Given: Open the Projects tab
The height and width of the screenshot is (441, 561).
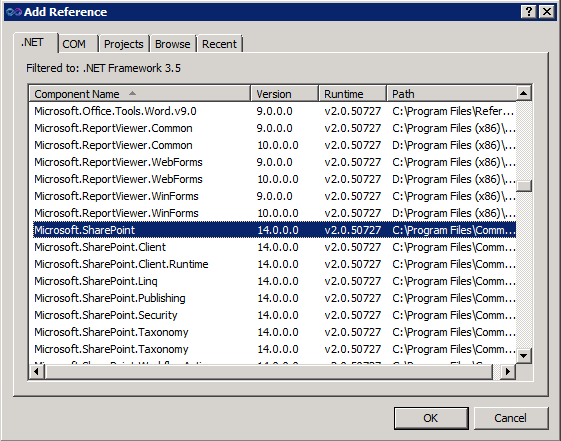Looking at the screenshot, I should click(x=123, y=44).
